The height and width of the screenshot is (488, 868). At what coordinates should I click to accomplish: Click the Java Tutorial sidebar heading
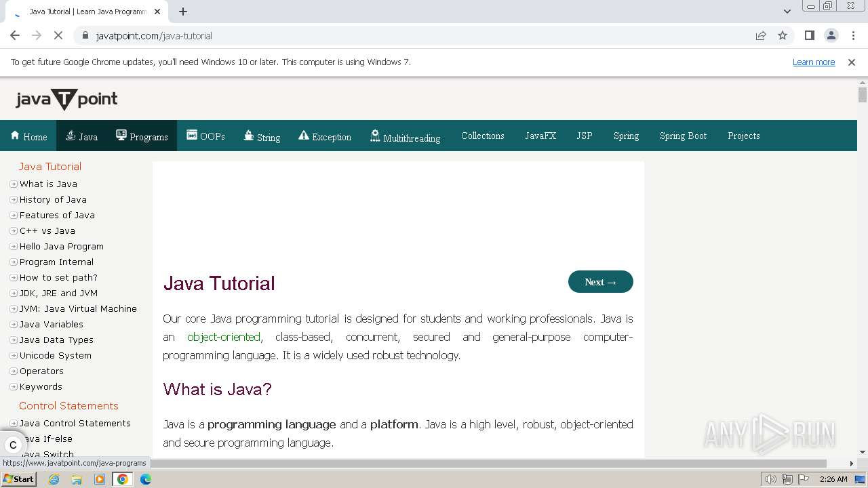(x=50, y=166)
